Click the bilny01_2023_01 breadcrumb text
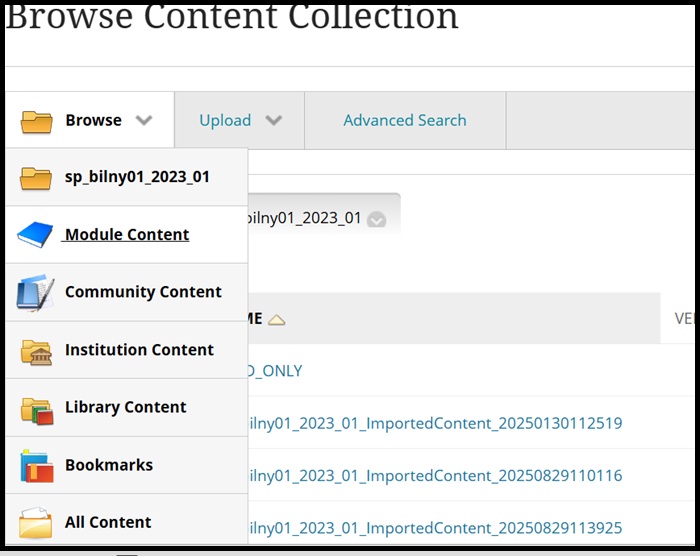 (x=304, y=218)
